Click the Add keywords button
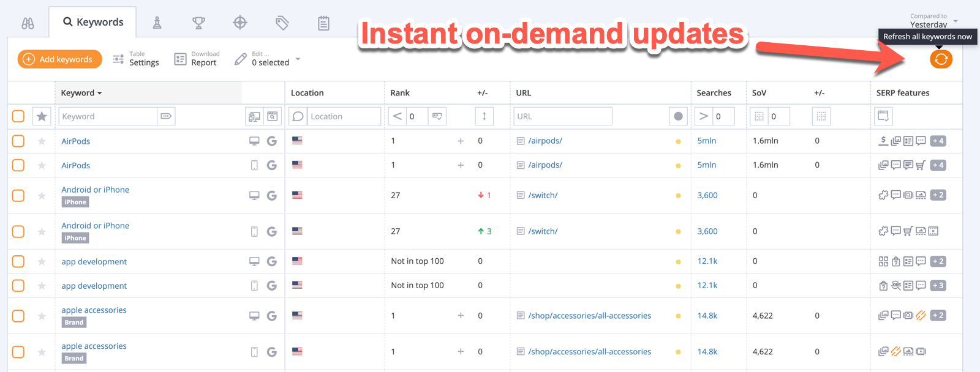Viewport: 980px width, 372px height. click(59, 59)
